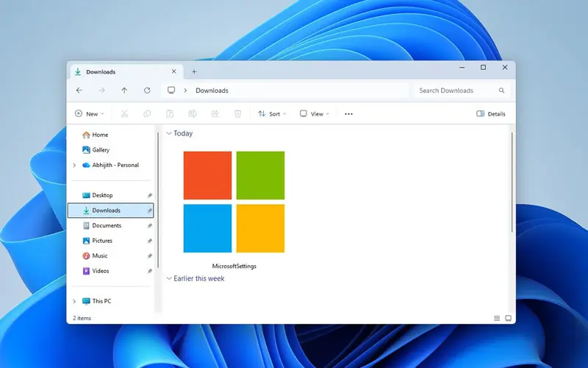Click the search magnifier icon
This screenshot has width=588, height=368.
tap(501, 91)
